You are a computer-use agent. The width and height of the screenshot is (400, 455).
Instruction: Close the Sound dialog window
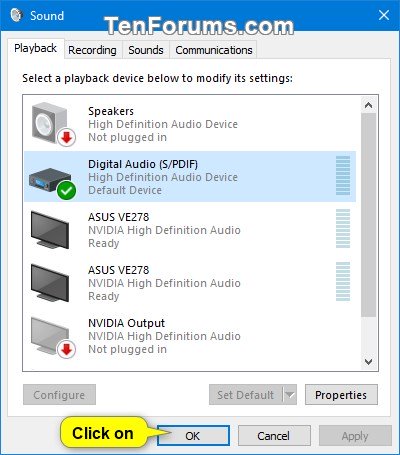[x=384, y=15]
